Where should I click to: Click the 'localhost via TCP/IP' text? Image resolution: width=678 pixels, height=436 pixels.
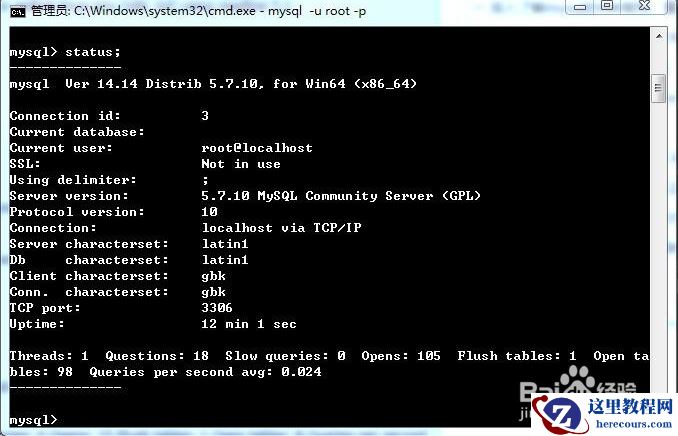pos(281,228)
